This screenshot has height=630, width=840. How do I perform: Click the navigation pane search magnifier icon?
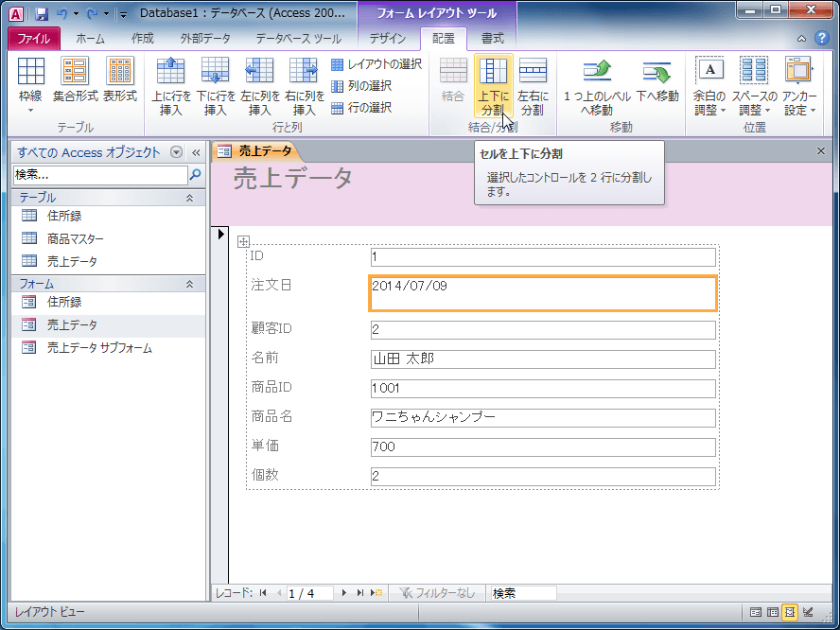pos(196,175)
